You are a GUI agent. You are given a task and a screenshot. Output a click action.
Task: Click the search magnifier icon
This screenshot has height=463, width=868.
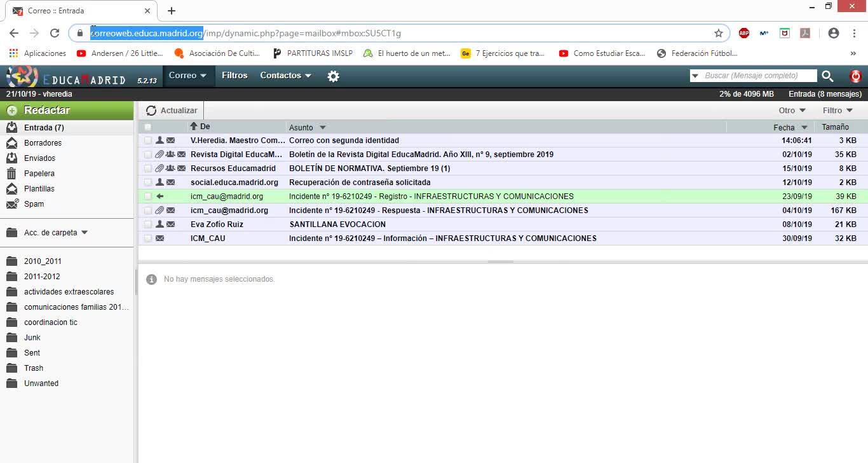point(827,76)
